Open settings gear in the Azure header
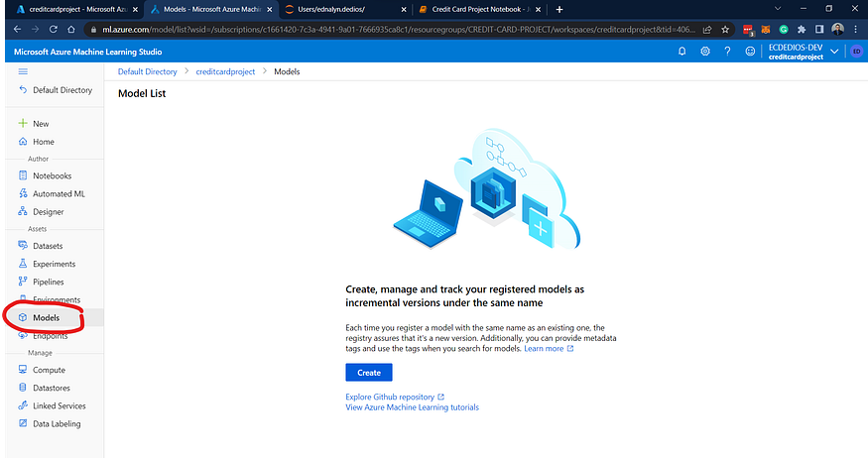This screenshot has height=458, width=868. pos(704,51)
